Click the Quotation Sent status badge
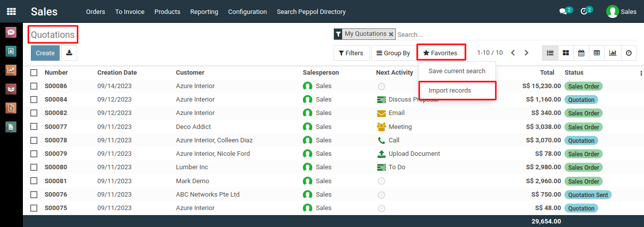The width and height of the screenshot is (644, 227). click(x=588, y=195)
